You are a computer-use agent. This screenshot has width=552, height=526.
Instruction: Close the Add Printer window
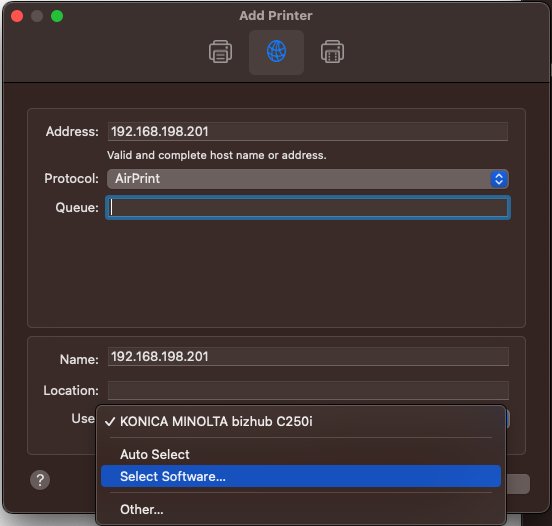pyautogui.click(x=17, y=16)
